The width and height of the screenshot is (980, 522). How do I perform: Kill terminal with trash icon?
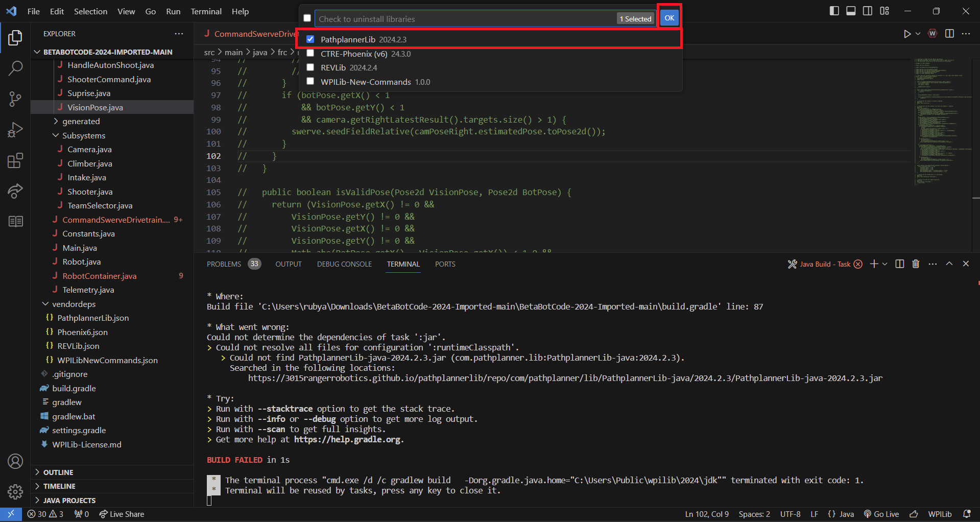(916, 264)
